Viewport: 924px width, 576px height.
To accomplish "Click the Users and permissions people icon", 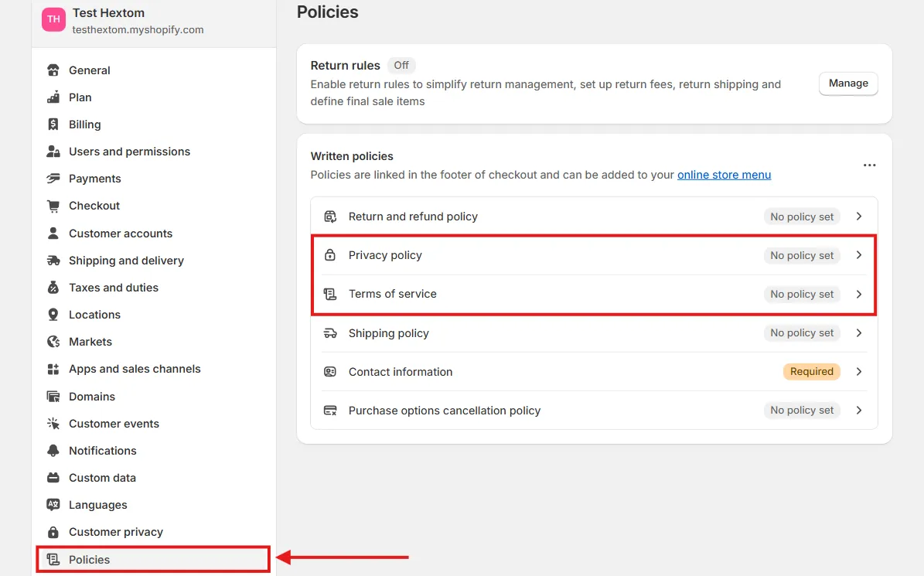I will pos(53,152).
